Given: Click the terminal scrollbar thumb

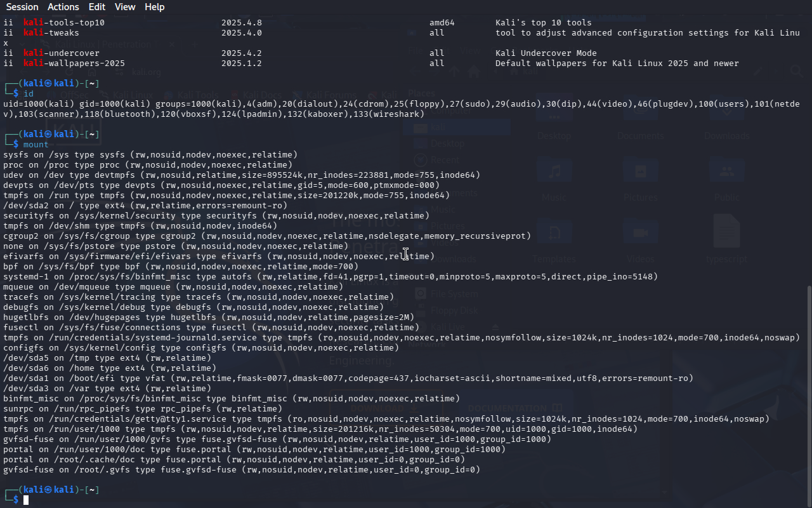Looking at the screenshot, I should [x=808, y=394].
